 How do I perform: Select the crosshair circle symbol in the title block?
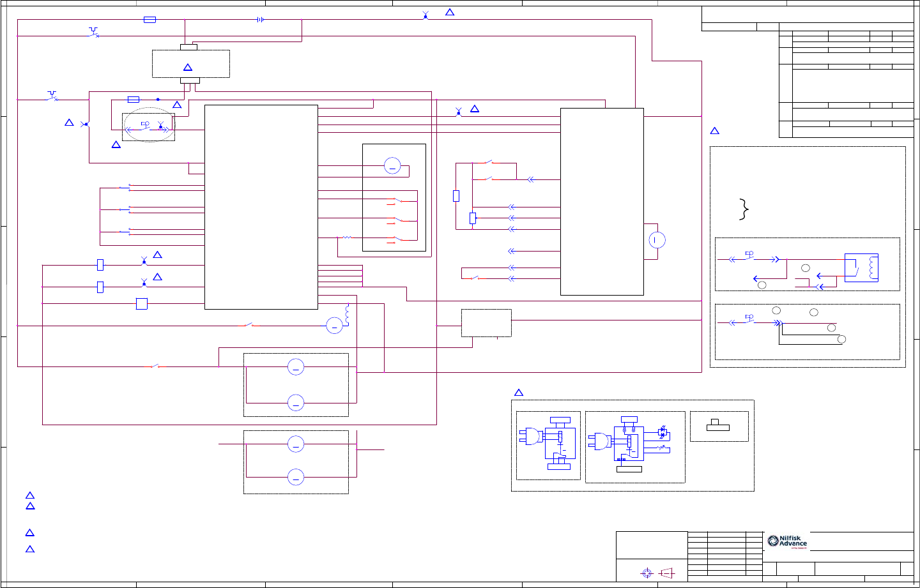tap(647, 573)
